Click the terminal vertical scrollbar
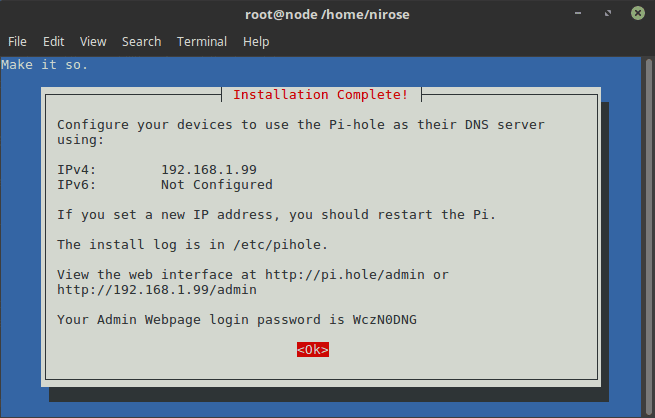The width and height of the screenshot is (655, 418). [648, 236]
